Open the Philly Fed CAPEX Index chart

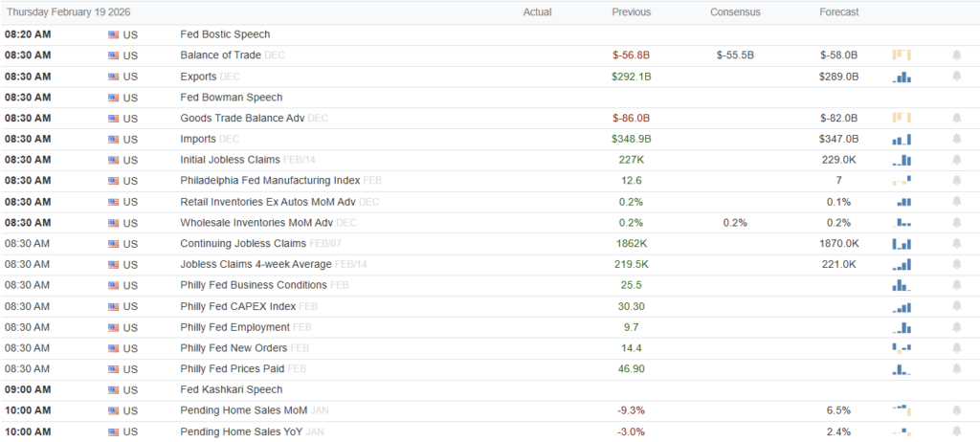(x=902, y=306)
